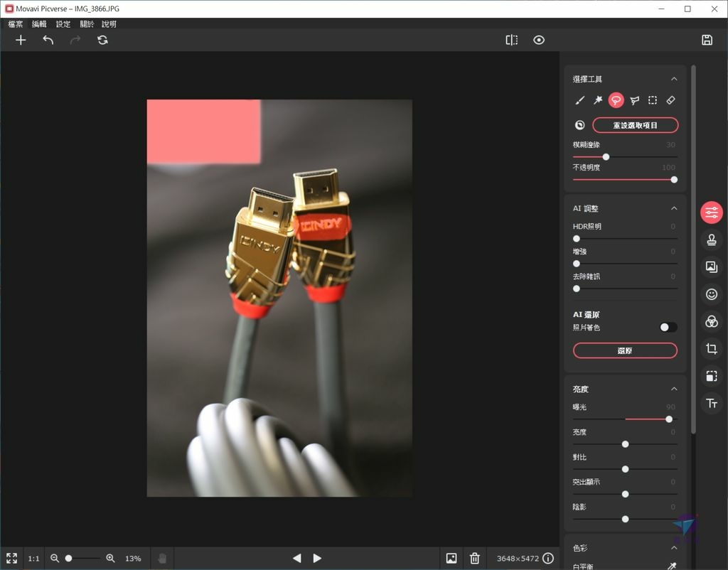
Task: Delete the image with the trash icon
Action: coord(474,558)
